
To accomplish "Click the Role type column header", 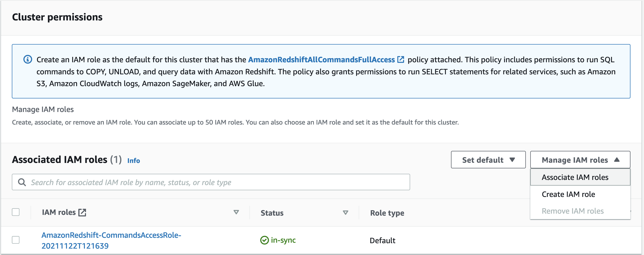I will pyautogui.click(x=387, y=213).
